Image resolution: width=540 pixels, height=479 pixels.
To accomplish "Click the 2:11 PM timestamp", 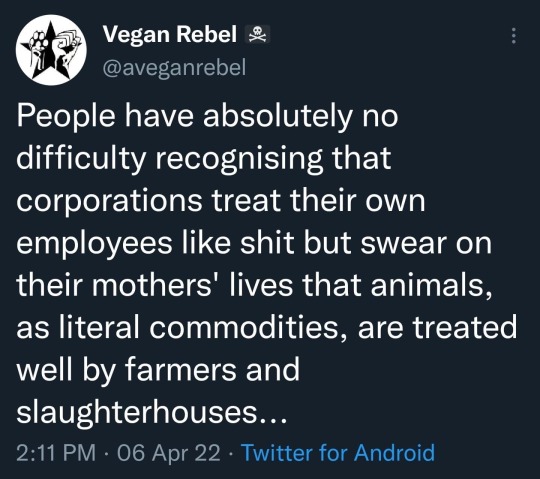I will pos(56,452).
